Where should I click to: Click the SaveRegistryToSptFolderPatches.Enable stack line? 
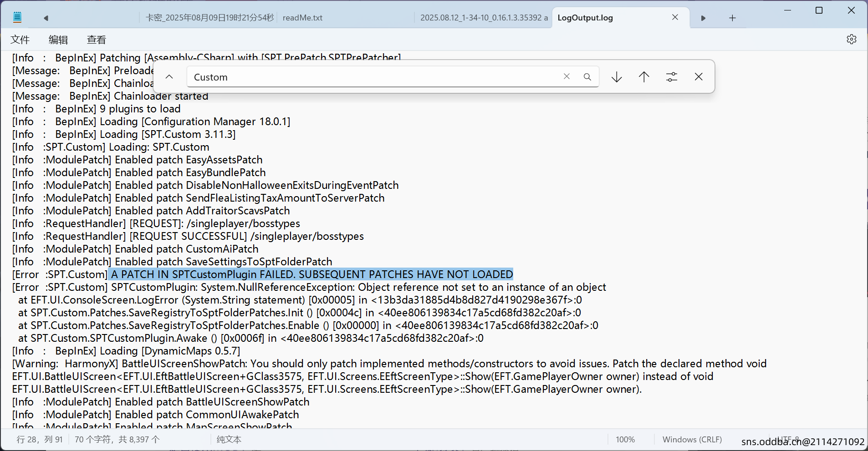(308, 325)
